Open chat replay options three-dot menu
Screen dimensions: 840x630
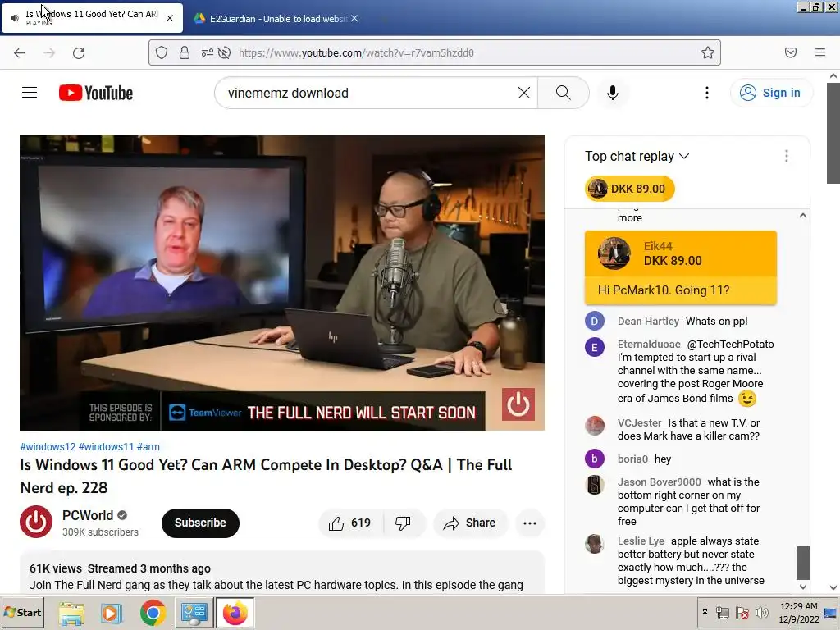tap(786, 156)
